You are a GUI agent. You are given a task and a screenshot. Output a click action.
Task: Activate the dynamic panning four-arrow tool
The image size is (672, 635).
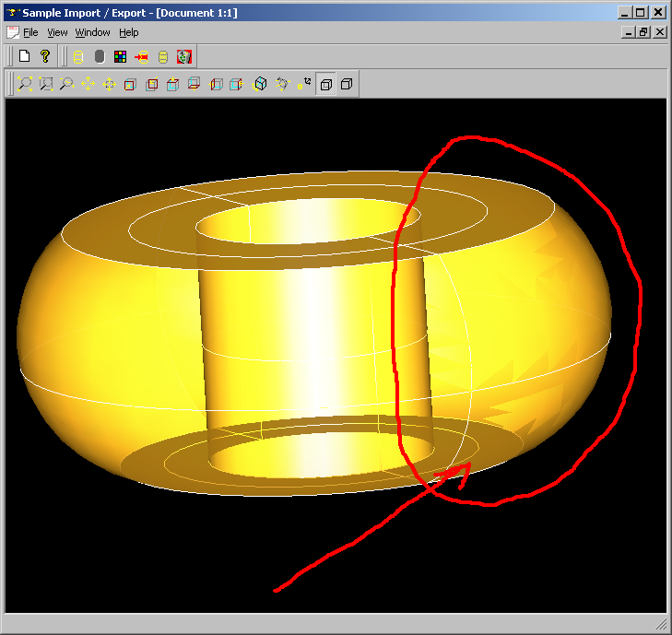coord(88,85)
